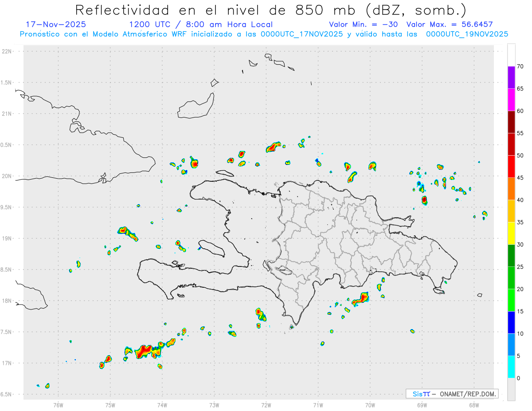This screenshot has height=411, width=532.
Task: Click the white above-70 colorbar segment
Action: point(511,55)
